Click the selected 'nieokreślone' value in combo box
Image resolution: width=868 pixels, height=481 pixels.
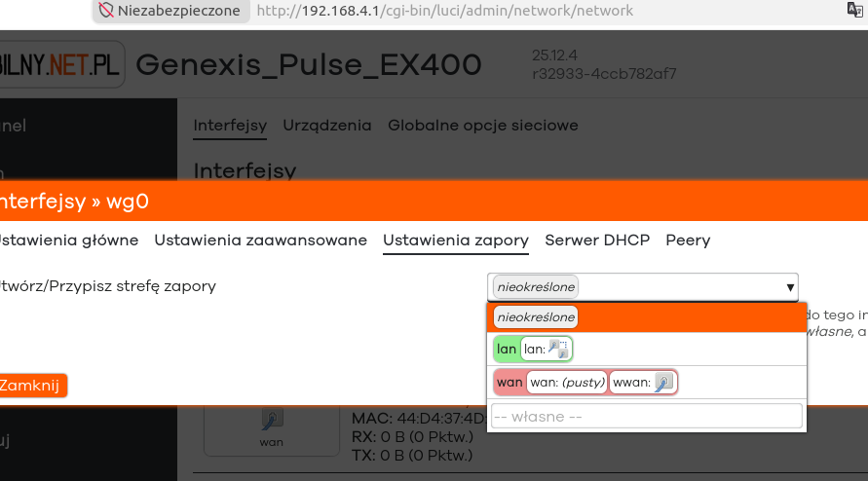pos(535,286)
